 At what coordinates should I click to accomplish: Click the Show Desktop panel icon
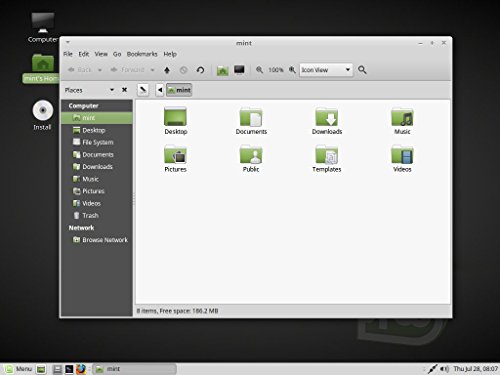pyautogui.click(x=41, y=369)
